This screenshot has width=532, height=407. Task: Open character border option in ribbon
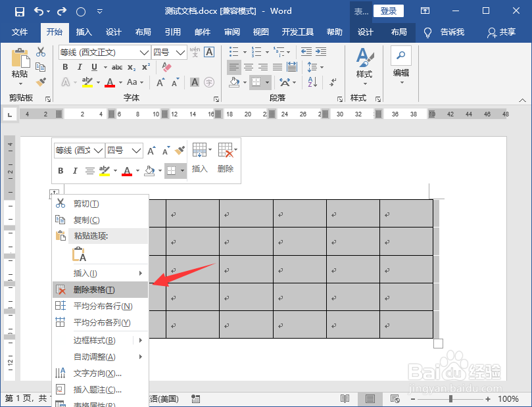[209, 52]
